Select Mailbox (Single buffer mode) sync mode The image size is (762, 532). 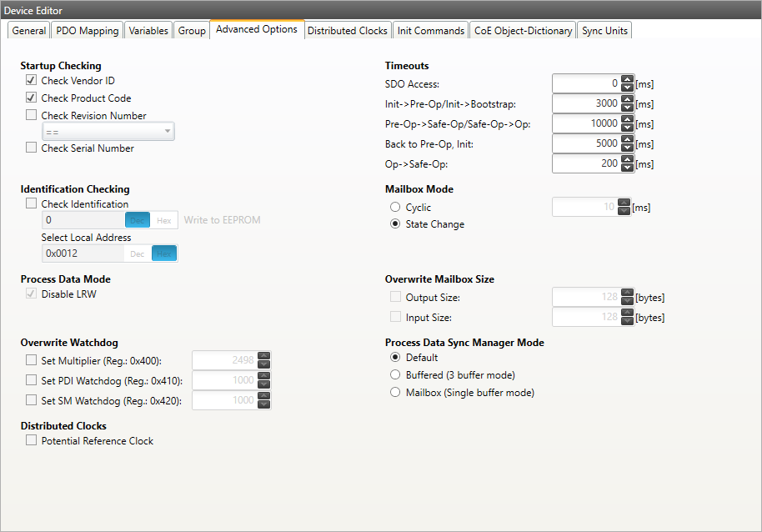(x=395, y=391)
